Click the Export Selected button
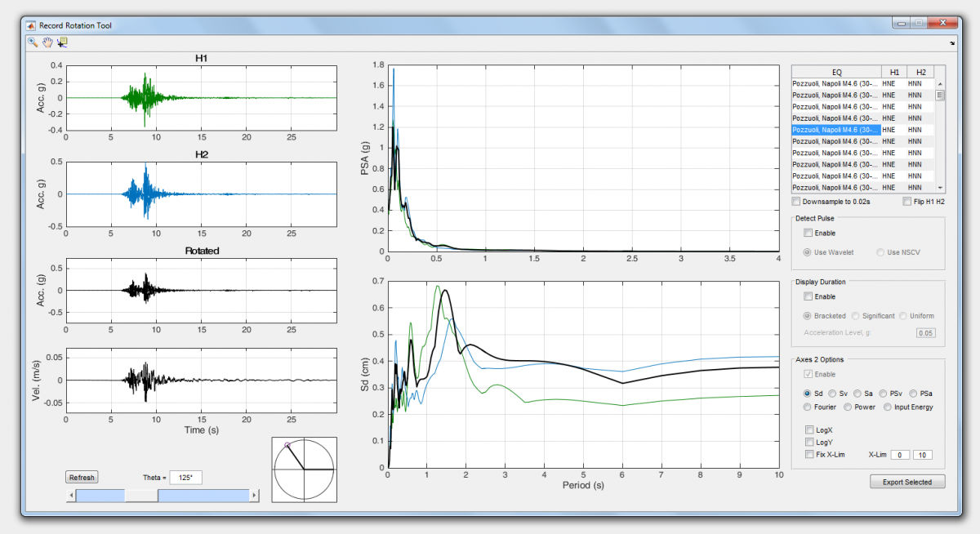 (906, 482)
